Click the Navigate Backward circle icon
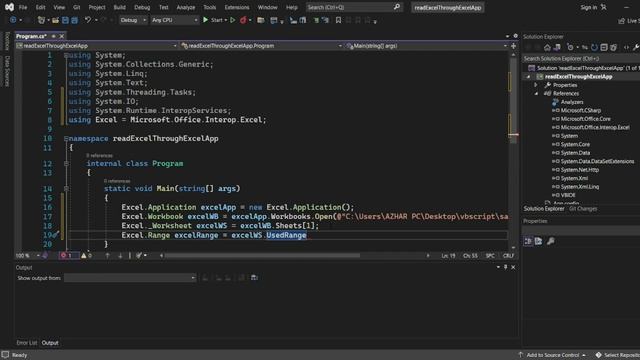This screenshot has height=360, width=640. pos(13,20)
